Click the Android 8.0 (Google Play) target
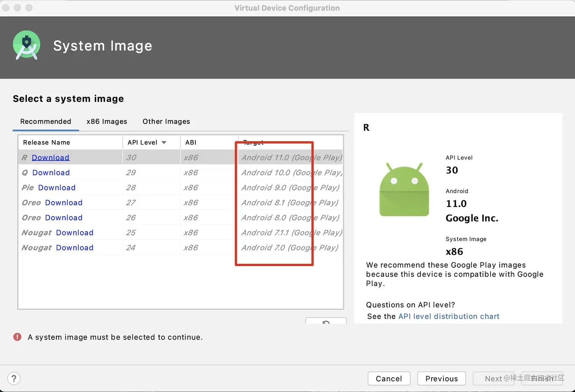The height and width of the screenshot is (392, 575). [x=291, y=217]
